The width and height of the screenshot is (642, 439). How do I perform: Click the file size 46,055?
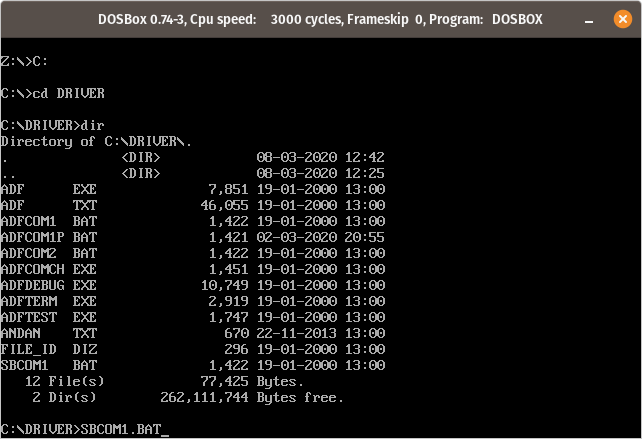click(x=224, y=206)
